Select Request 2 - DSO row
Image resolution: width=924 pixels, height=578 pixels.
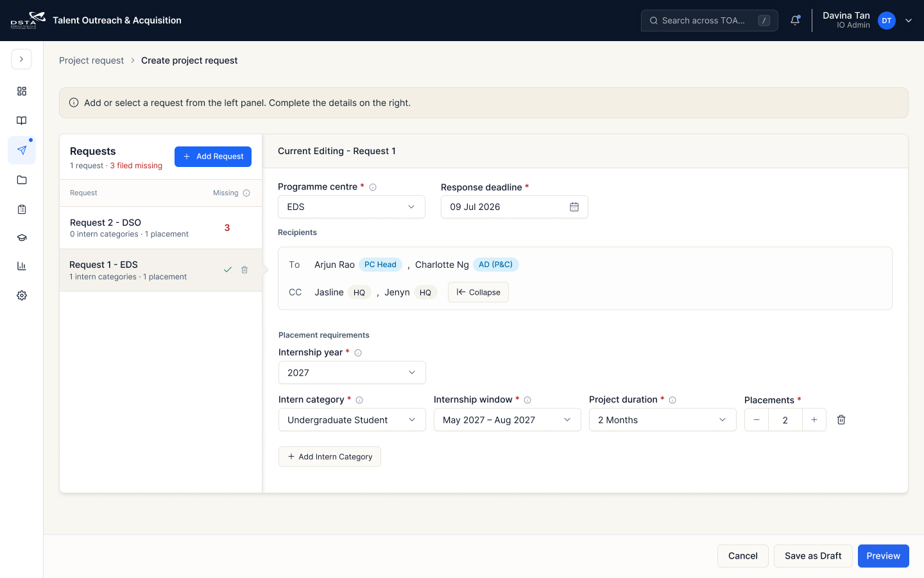pyautogui.click(x=160, y=228)
